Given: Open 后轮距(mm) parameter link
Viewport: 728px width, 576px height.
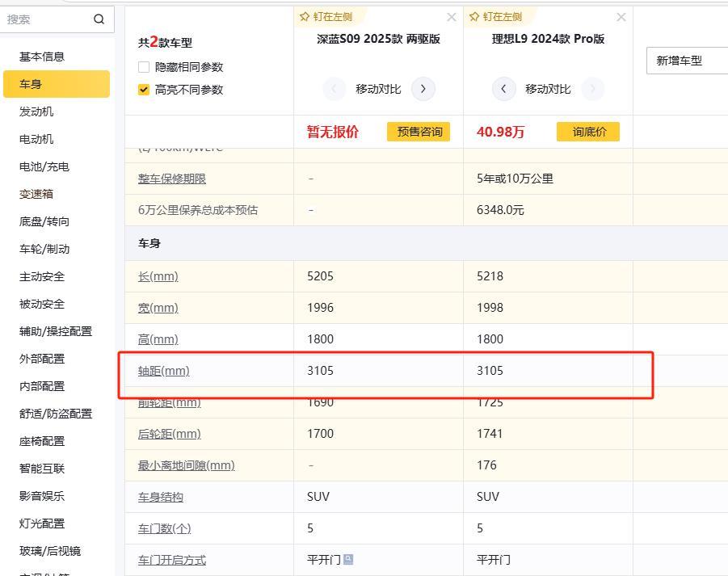Looking at the screenshot, I should [x=169, y=434].
